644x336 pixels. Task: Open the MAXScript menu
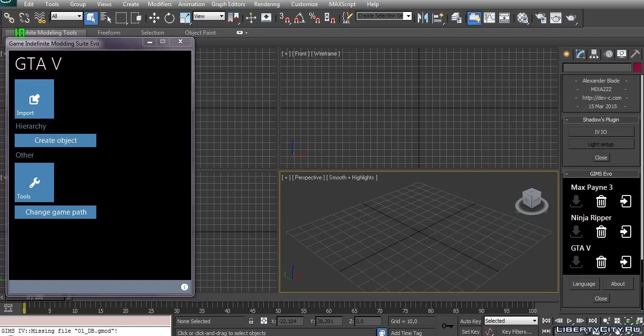click(342, 4)
